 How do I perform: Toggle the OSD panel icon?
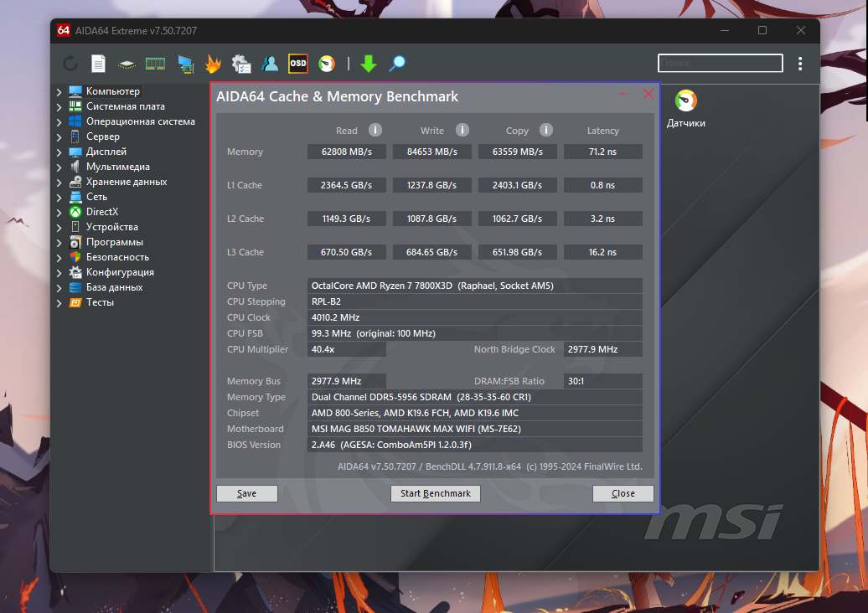click(x=298, y=64)
